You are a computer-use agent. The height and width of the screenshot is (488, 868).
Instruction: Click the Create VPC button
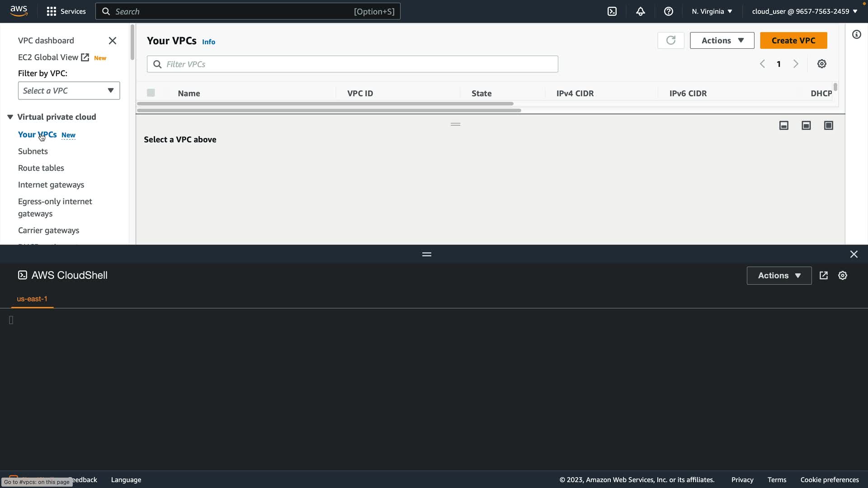tap(793, 40)
